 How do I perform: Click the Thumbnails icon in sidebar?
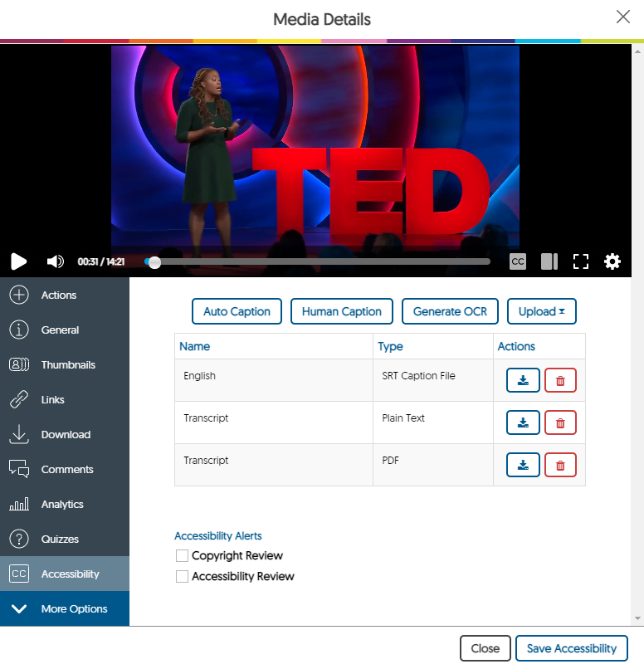19,364
